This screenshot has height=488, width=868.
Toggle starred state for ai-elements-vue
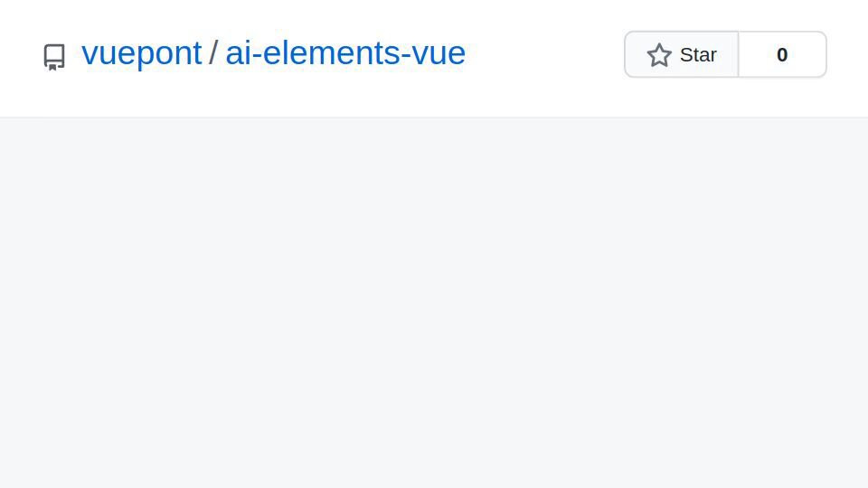tap(682, 54)
